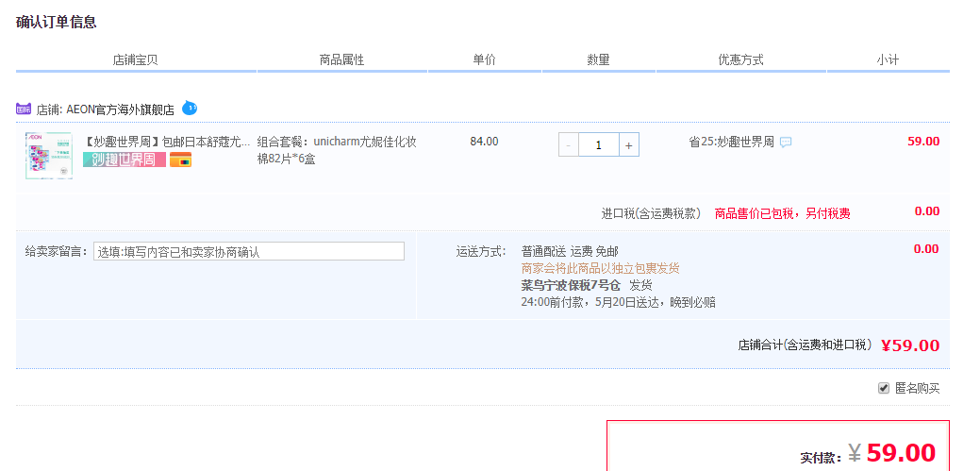Click the 店铺宝贝 column header
This screenshot has width=980, height=471.
pyautogui.click(x=135, y=59)
